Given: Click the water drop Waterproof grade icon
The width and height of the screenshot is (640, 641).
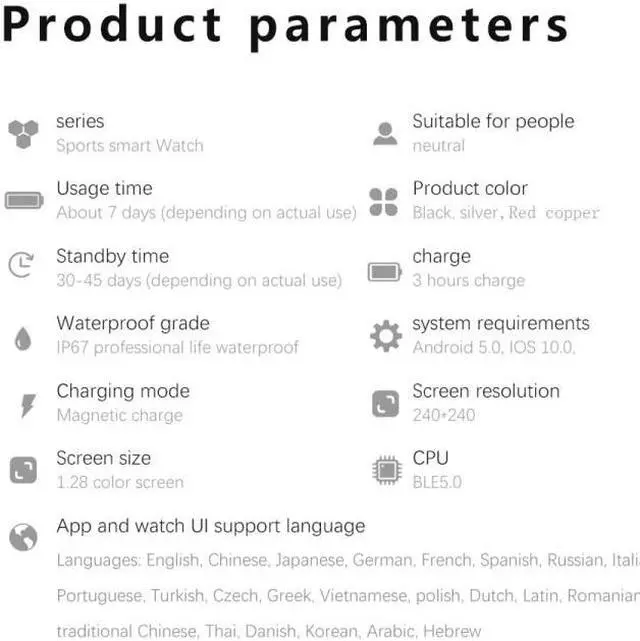Looking at the screenshot, I should tap(22, 338).
